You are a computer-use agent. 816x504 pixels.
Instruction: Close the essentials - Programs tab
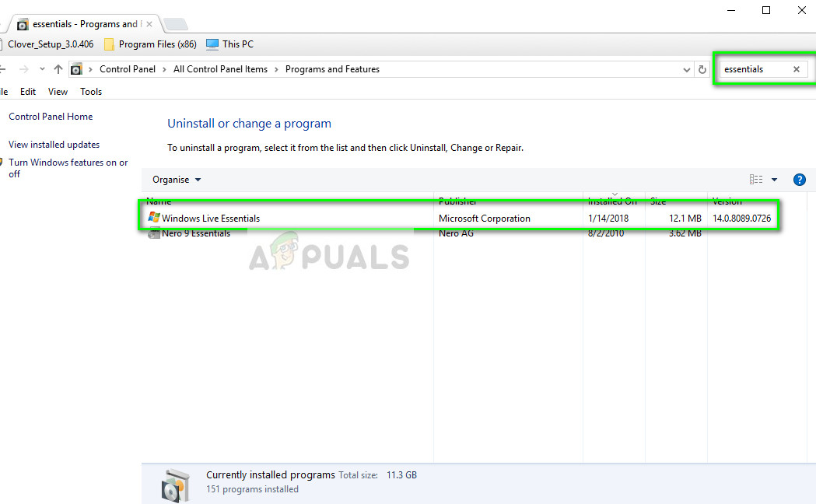149,24
